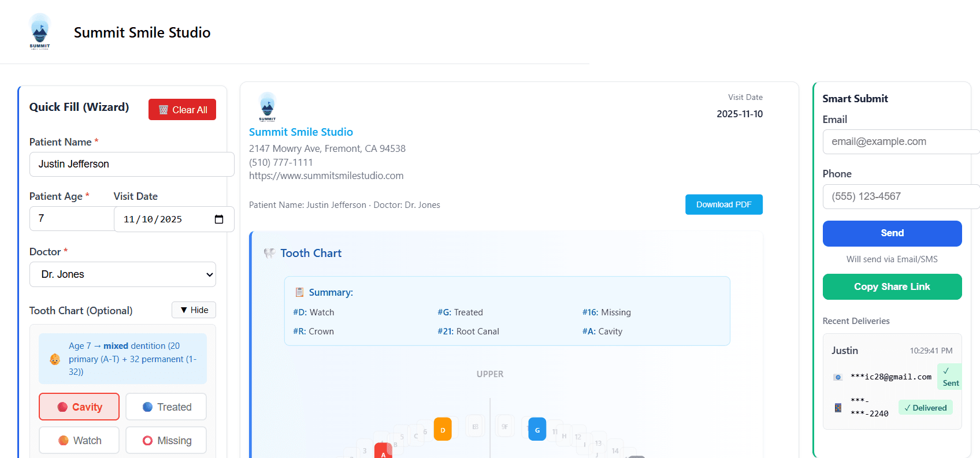Click the baby face icon in age info box
Viewport: 980px width, 458px height.
click(55, 359)
